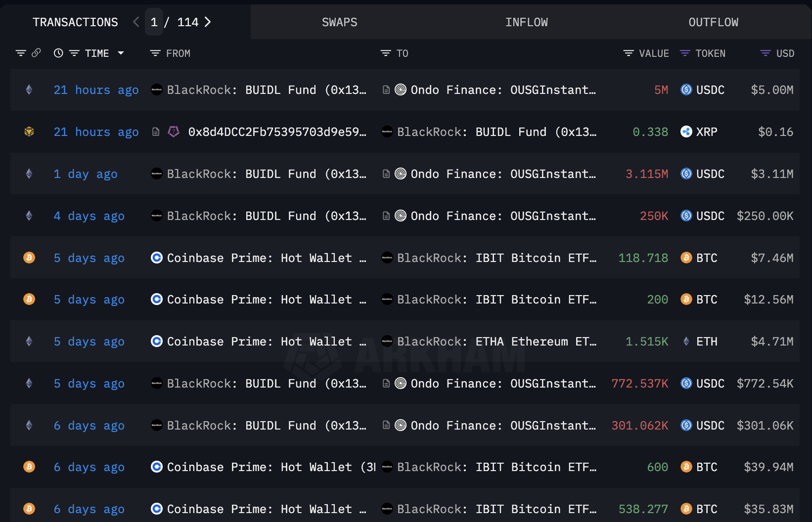Open the first '21 hours ago' transaction link
Viewport: 812px width, 522px height.
[x=96, y=90]
